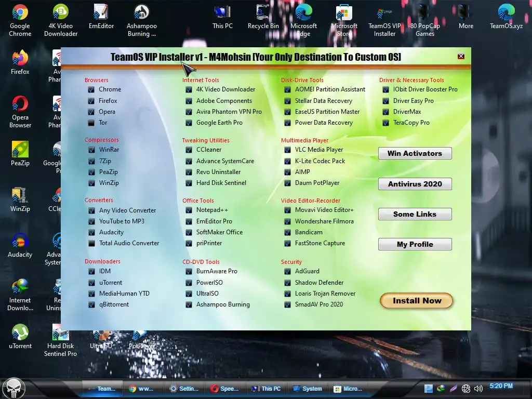Click the 5:20 PM taskbar clock
This screenshot has height=399, width=532.
[x=501, y=386]
